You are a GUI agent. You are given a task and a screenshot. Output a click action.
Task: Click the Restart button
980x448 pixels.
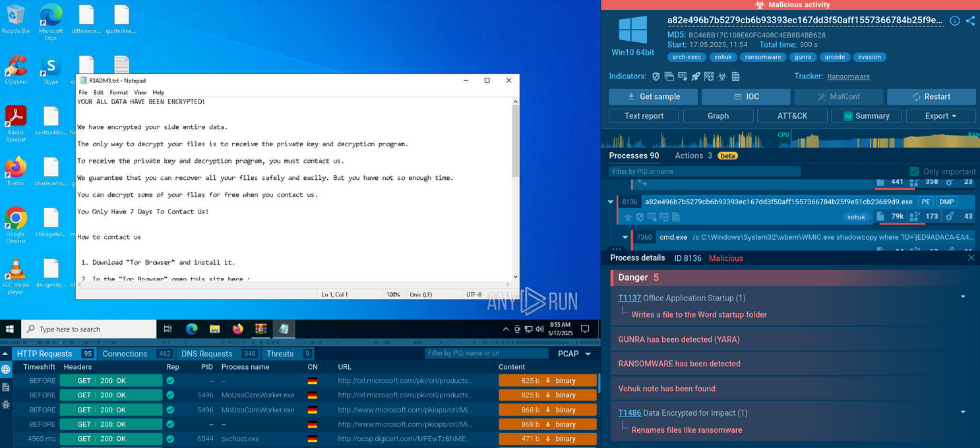[x=931, y=97]
